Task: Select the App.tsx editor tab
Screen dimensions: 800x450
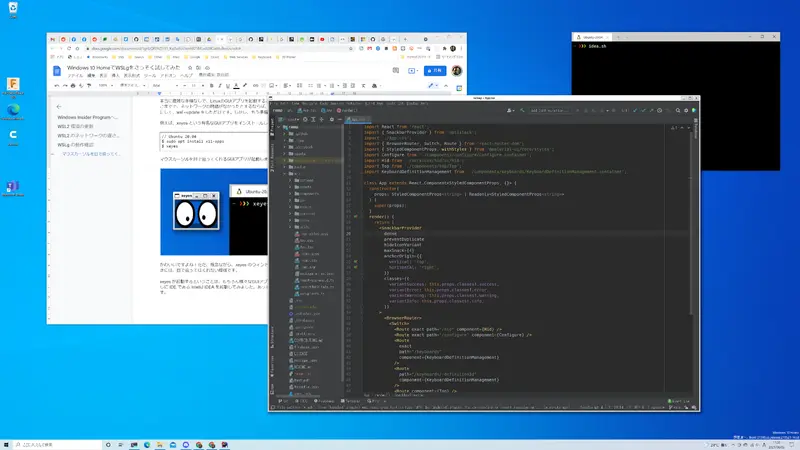Action: [x=357, y=119]
